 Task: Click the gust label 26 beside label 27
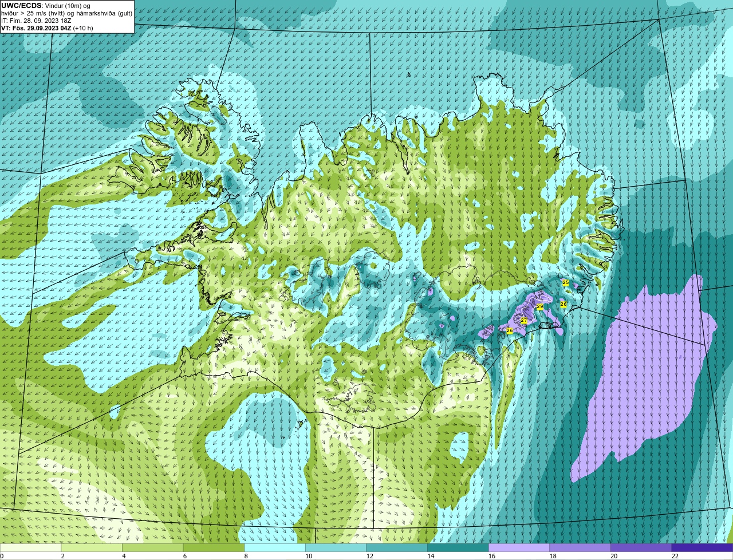point(510,330)
